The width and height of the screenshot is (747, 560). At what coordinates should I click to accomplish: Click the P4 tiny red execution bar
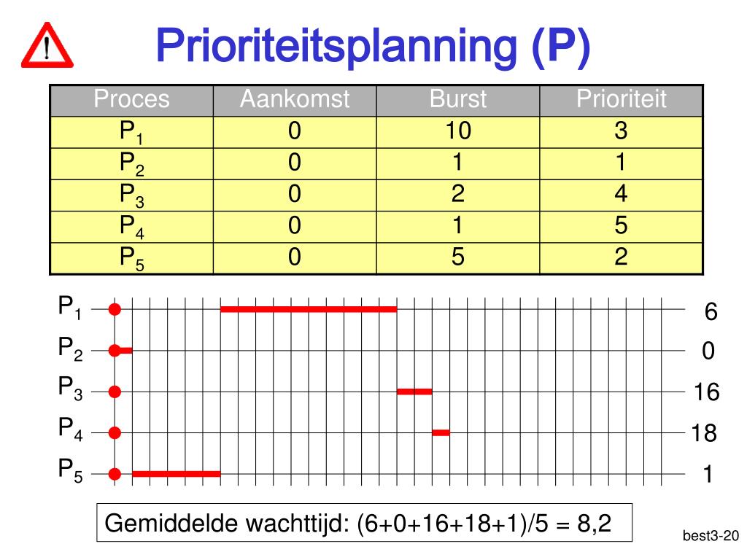tap(441, 433)
